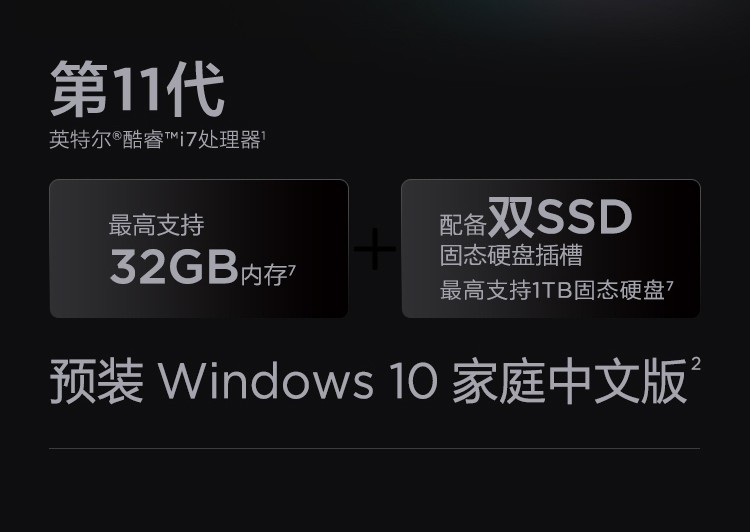This screenshot has height=532, width=750.
Task: Click the 家庭中文版 text
Action: click(569, 382)
